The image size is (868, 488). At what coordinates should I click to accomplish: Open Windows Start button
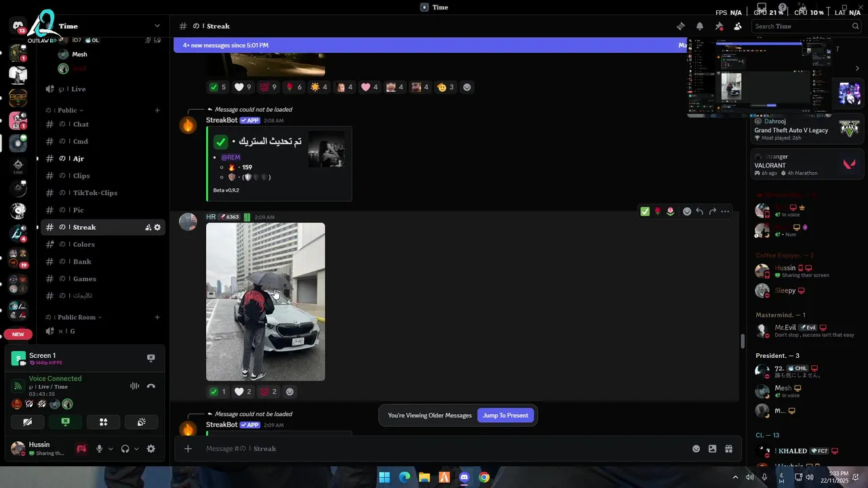tap(384, 477)
